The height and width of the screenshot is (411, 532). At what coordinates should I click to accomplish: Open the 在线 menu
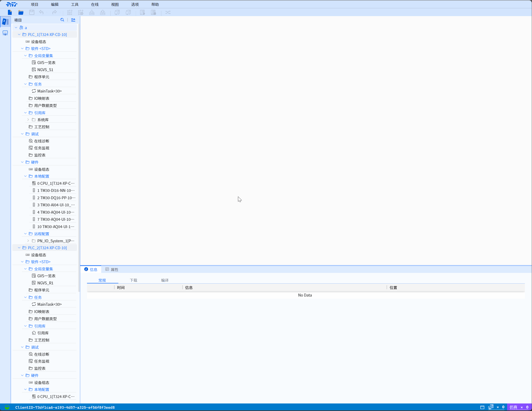click(x=95, y=4)
